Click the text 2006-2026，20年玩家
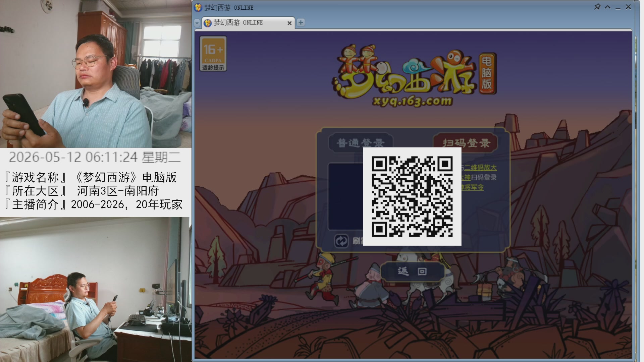This screenshot has height=362, width=644. 126,204
